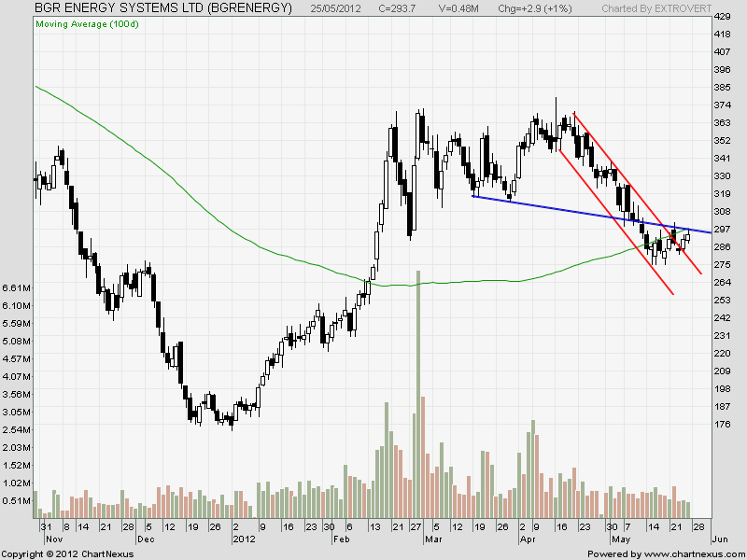Click the 176 price level on right axis
Viewport: 747px width, 560px height.
pos(722,425)
